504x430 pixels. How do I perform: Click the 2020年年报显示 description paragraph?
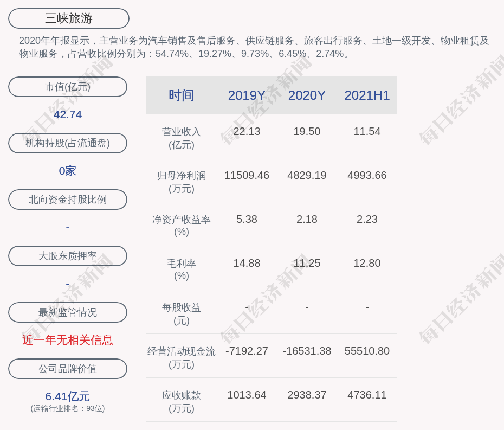click(x=254, y=47)
